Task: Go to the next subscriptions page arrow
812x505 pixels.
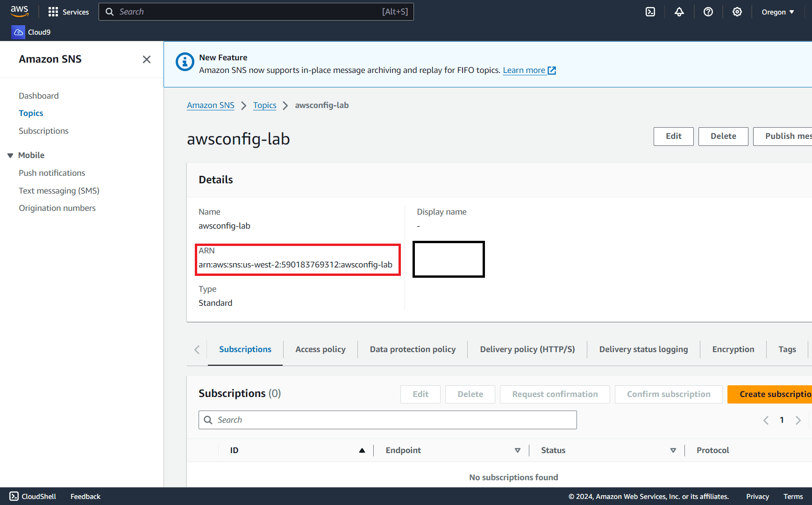Action: pos(798,420)
